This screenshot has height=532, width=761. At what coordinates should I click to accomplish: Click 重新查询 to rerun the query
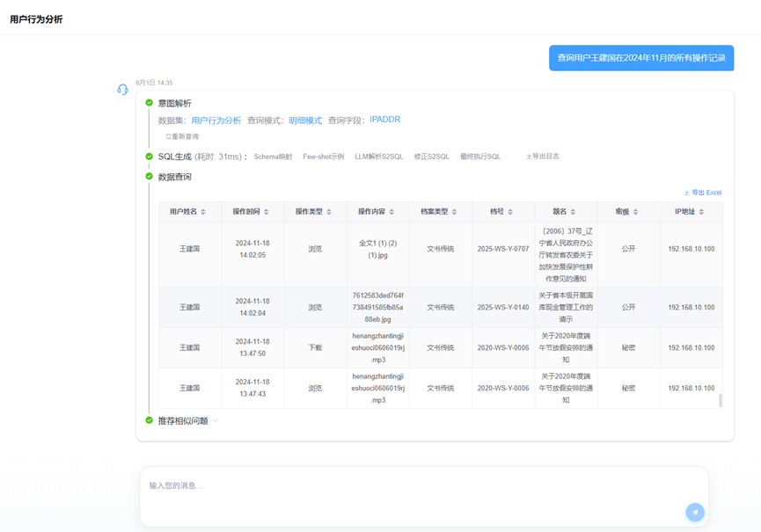click(182, 136)
